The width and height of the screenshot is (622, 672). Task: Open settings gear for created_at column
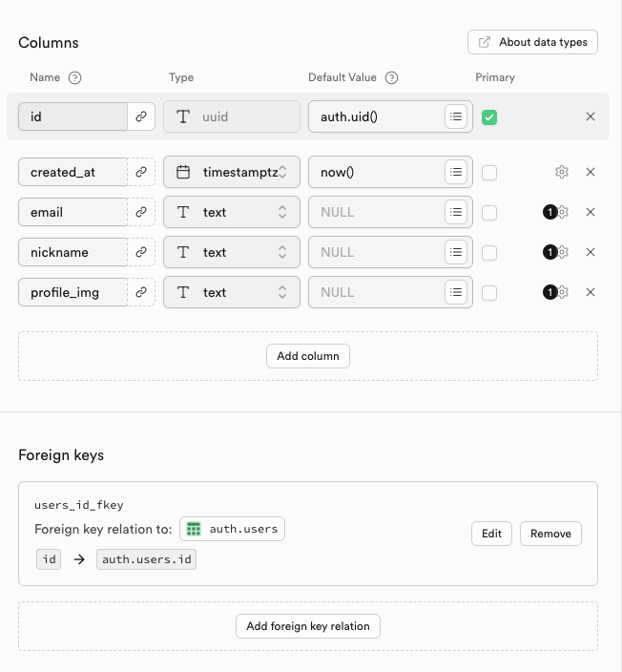(562, 172)
